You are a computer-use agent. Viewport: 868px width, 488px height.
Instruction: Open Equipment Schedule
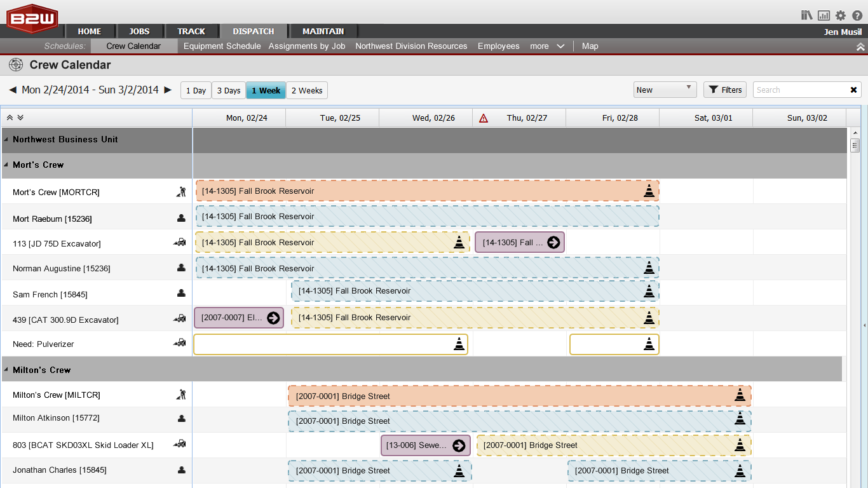[222, 46]
